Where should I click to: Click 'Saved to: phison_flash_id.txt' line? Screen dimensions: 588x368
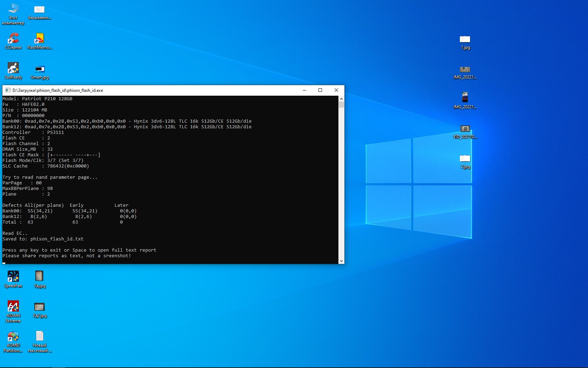click(x=43, y=239)
